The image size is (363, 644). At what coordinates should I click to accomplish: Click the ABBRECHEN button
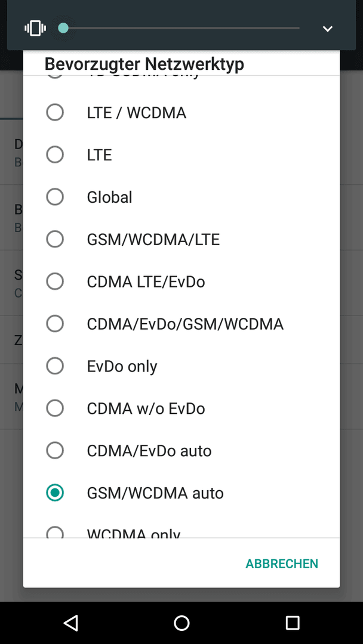(282, 563)
